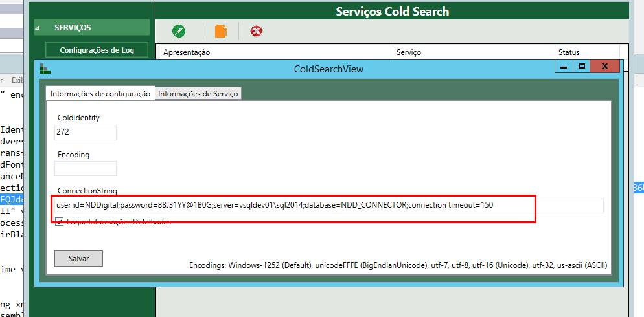This screenshot has width=644, height=317.
Task: Open Configurações de Log in the sidebar
Action: [97, 50]
